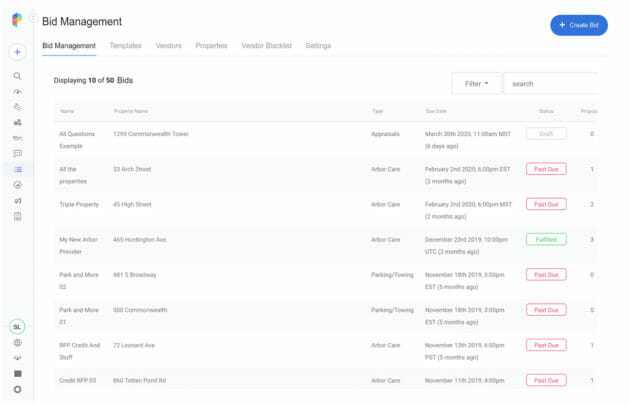Click the Draft status badge
The width and height of the screenshot is (630, 405).
coord(546,134)
